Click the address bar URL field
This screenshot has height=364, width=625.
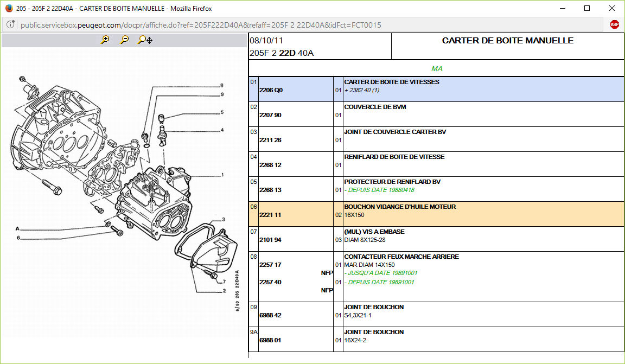pos(304,25)
